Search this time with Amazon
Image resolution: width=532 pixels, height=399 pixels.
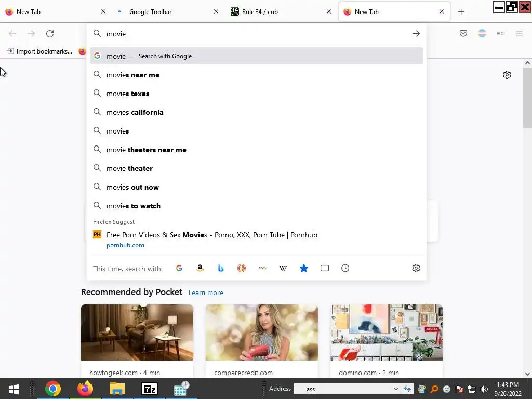(x=200, y=269)
